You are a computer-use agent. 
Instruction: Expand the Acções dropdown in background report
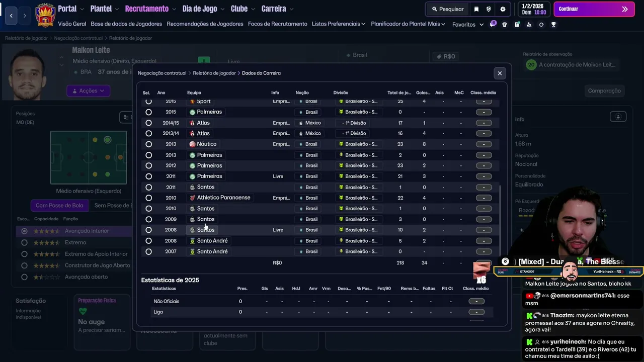pyautogui.click(x=88, y=91)
